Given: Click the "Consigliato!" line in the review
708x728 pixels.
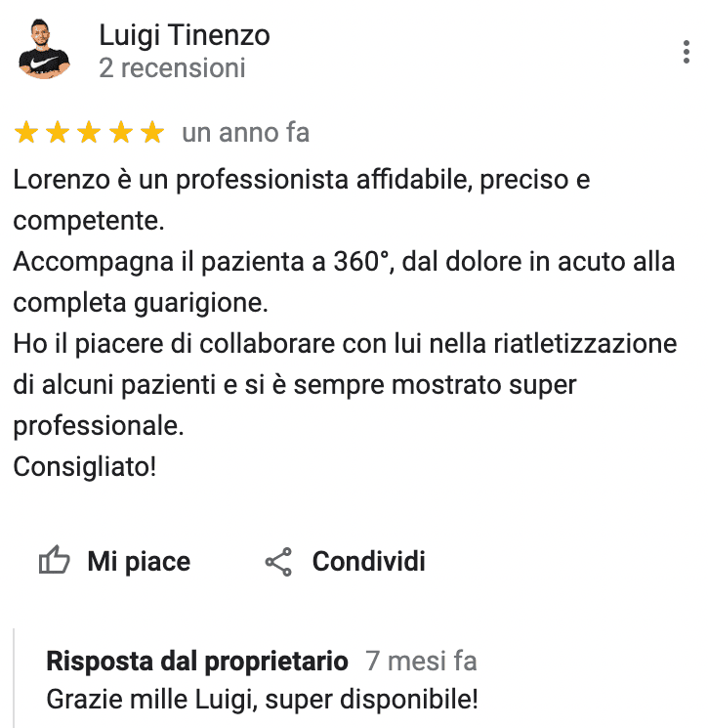Looking at the screenshot, I should click(84, 467).
